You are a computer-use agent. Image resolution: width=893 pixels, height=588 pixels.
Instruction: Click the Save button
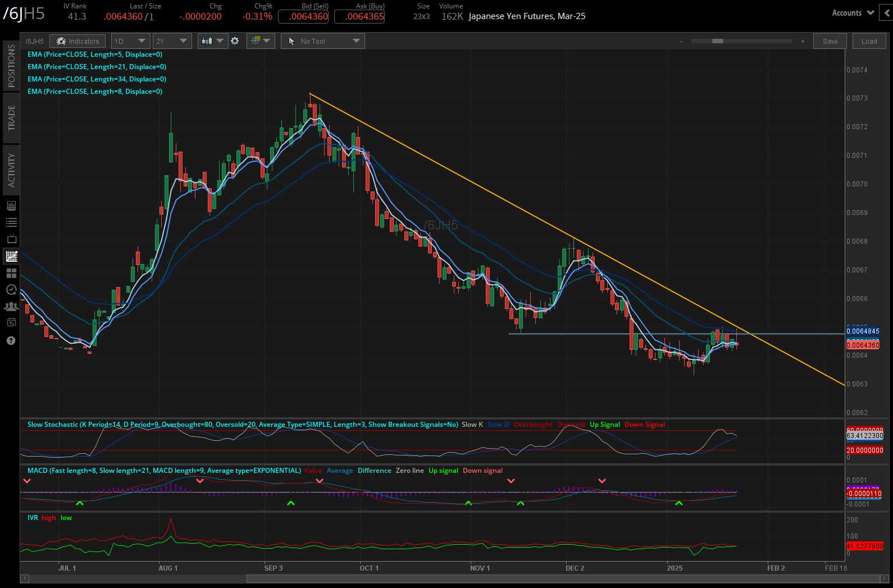tap(830, 41)
